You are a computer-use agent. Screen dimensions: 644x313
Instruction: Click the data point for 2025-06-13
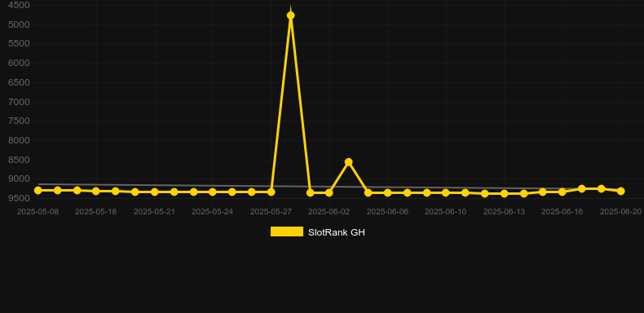pyautogui.click(x=505, y=193)
